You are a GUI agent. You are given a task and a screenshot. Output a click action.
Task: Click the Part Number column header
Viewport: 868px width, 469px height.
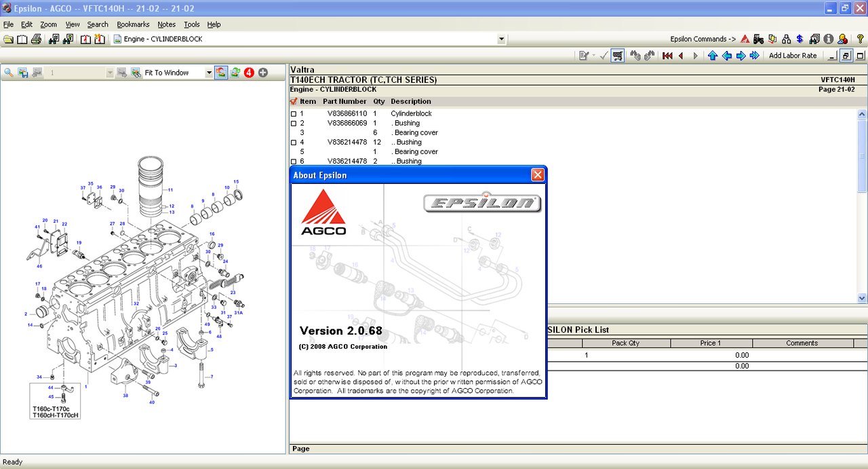[344, 102]
